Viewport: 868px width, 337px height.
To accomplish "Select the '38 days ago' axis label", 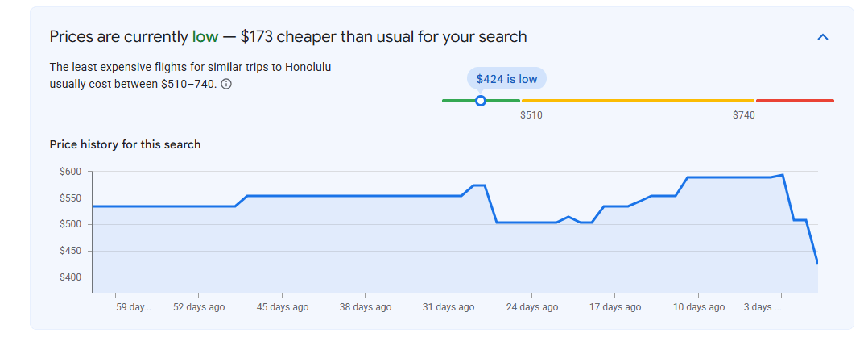I will coord(366,306).
